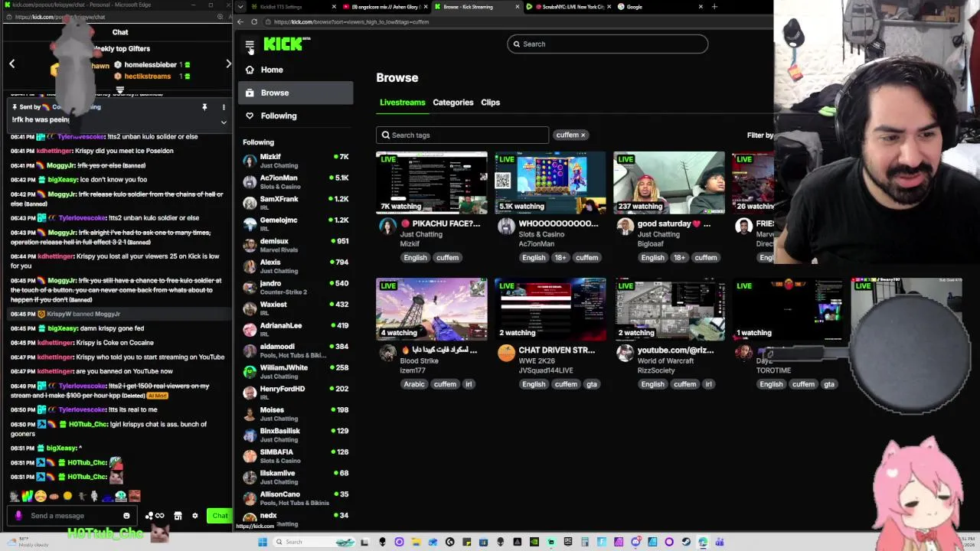The height and width of the screenshot is (551, 980).
Task: Focus the Kick top Search field
Action: 607,44
